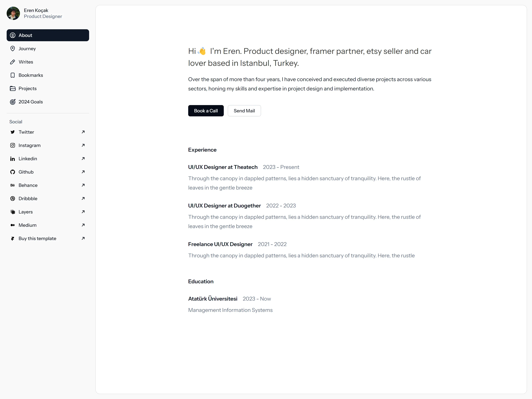Select the About menu item
The height and width of the screenshot is (399, 532).
[x=48, y=35]
